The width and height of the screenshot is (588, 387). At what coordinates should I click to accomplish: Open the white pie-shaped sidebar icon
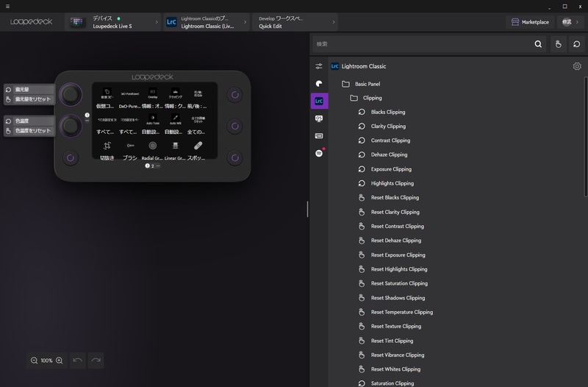point(319,84)
